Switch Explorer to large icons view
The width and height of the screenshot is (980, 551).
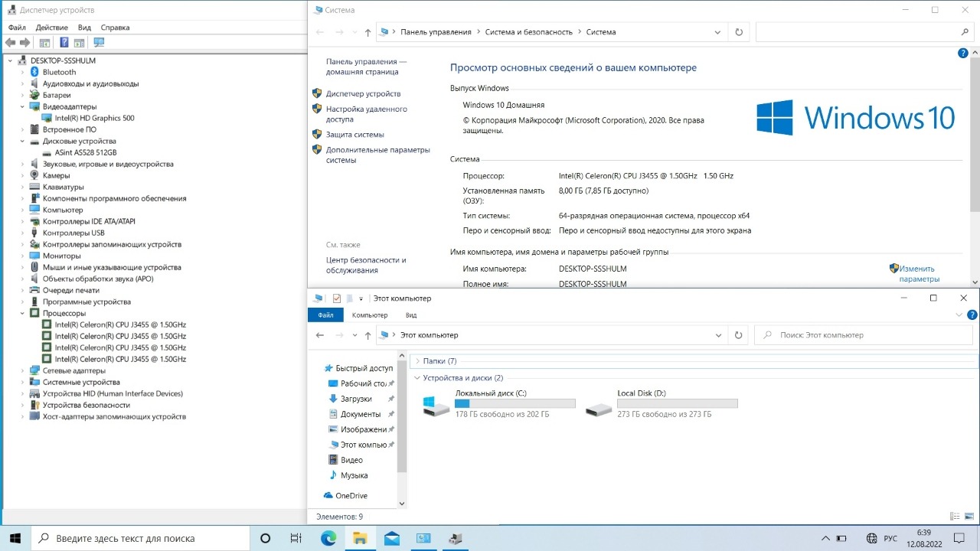click(969, 517)
